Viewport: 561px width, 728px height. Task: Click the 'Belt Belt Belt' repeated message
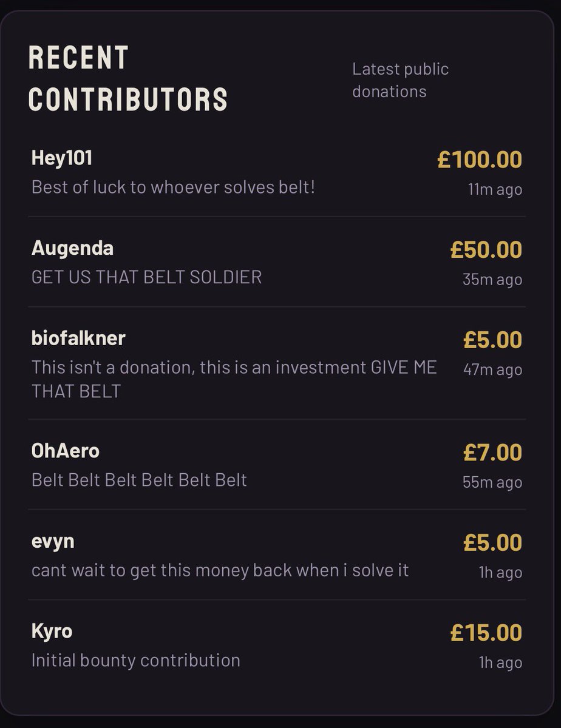point(139,480)
